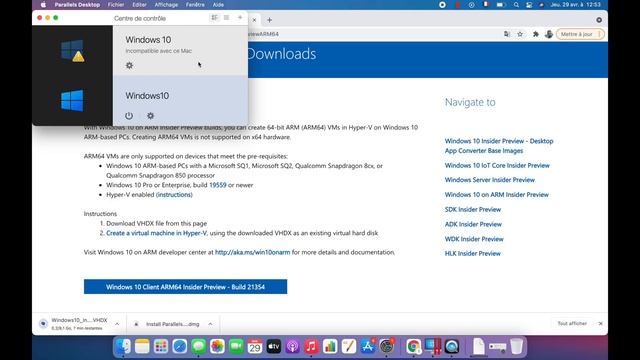Open Chrome extensions puzzle icon

536,34
